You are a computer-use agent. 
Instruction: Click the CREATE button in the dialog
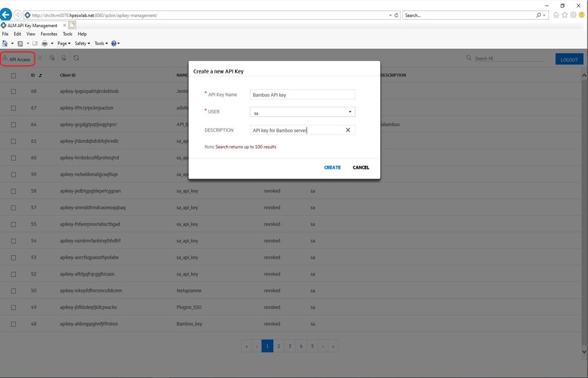click(x=332, y=167)
